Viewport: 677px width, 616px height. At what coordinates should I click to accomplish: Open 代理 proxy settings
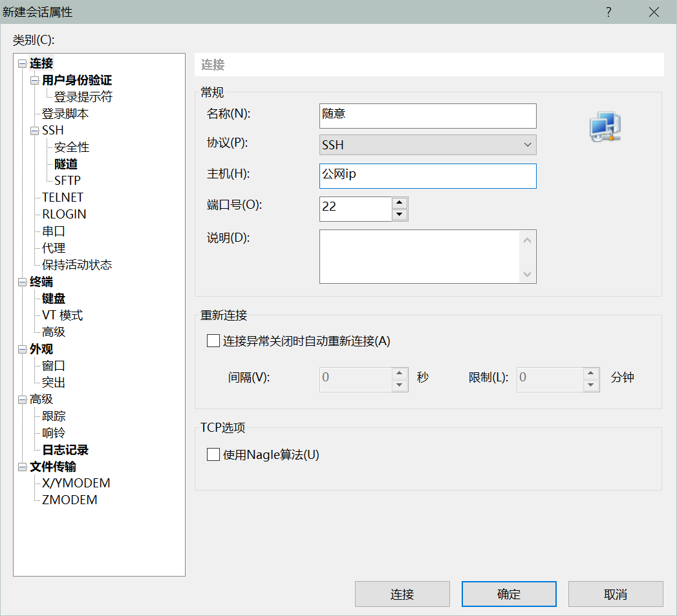point(52,248)
